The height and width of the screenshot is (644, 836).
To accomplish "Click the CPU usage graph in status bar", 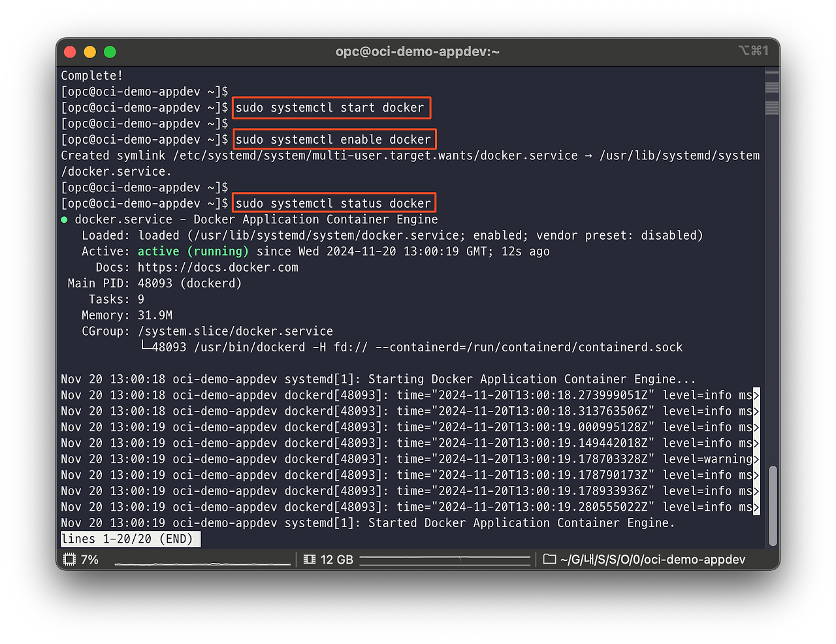I will pyautogui.click(x=202, y=561).
